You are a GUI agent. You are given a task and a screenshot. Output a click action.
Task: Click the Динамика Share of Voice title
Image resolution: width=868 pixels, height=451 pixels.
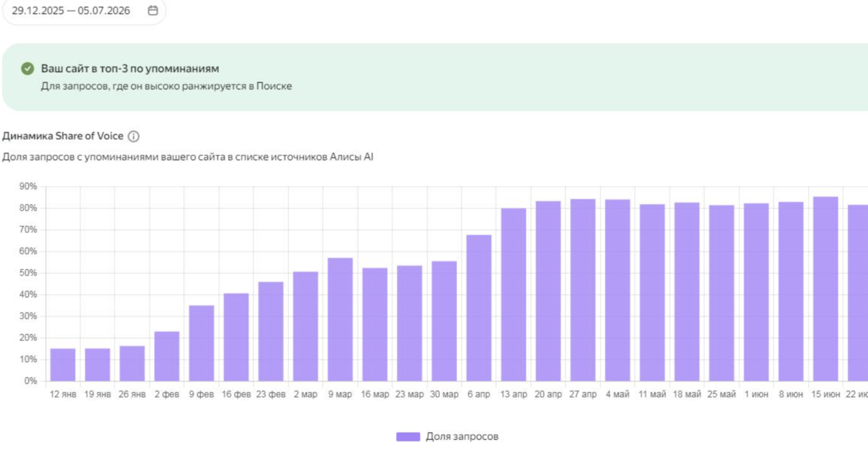(63, 136)
